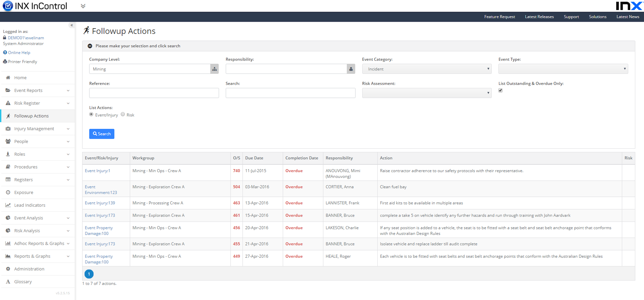
Task: Click inside the Reference input field
Action: click(x=154, y=93)
